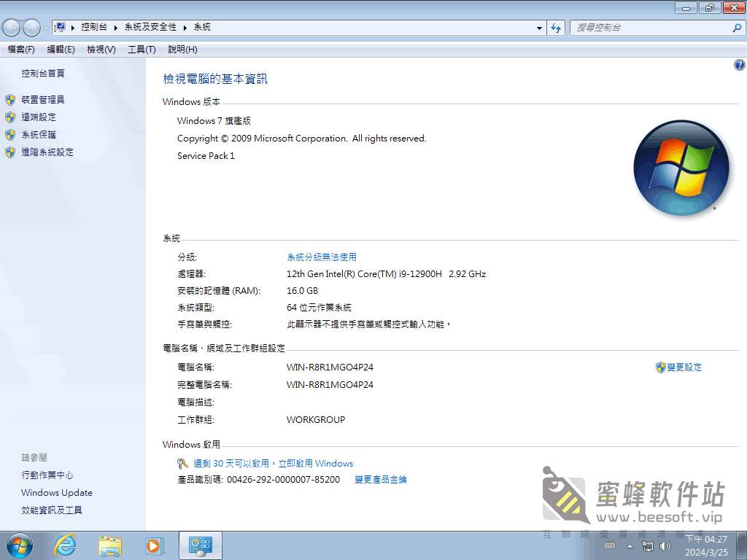747x560 pixels.
Task: Click the search magnifier icon
Action: pos(737,28)
